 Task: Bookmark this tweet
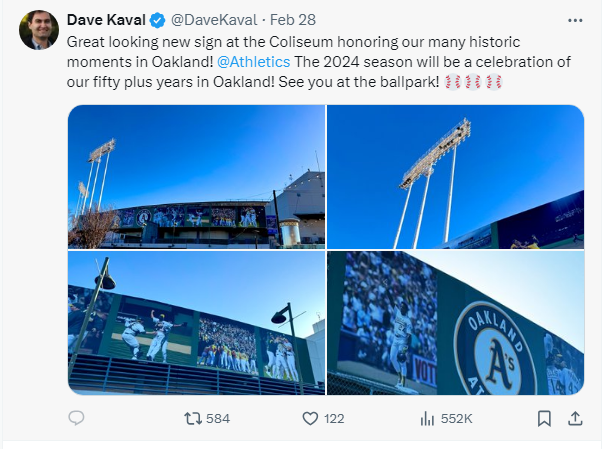(543, 417)
